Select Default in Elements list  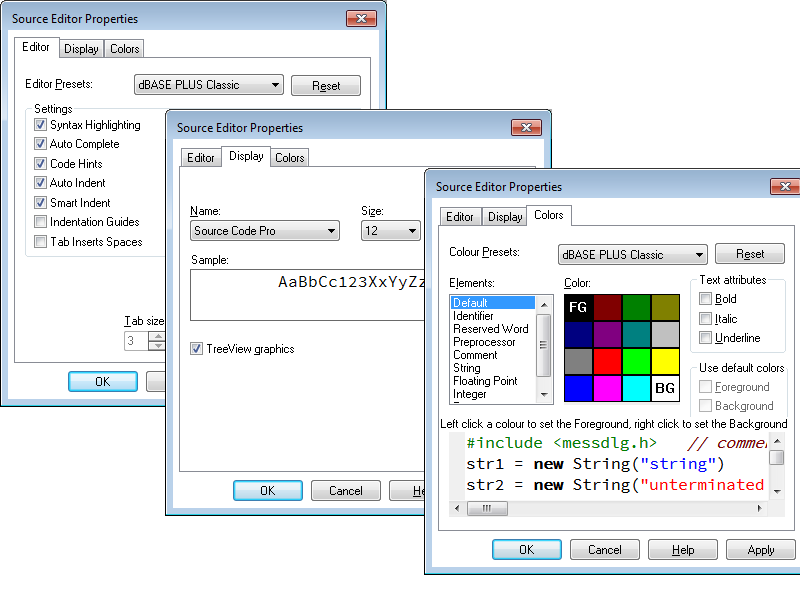pos(492,303)
